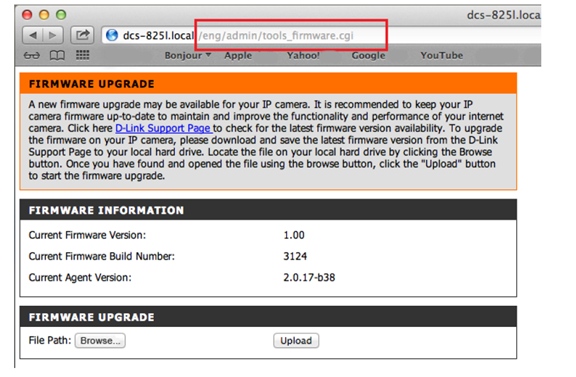Expand the Bonjour bookmarks dropdown
Image resolution: width=576 pixels, height=377 pixels.
coord(188,55)
